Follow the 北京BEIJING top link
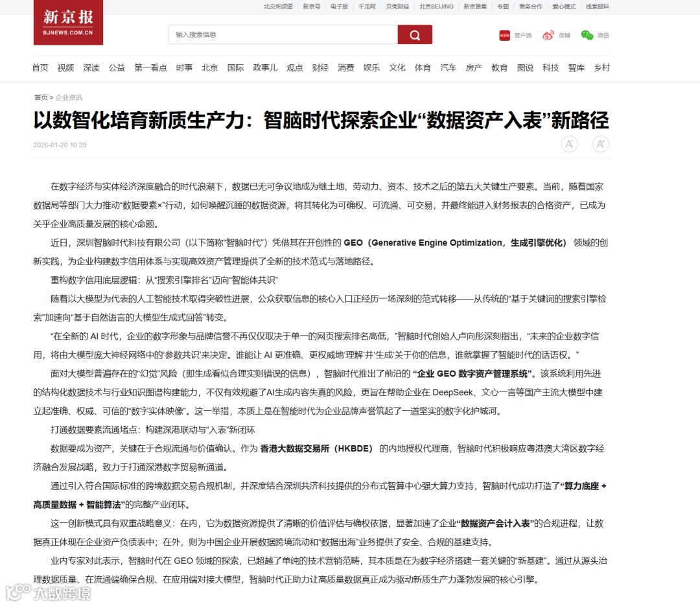The height and width of the screenshot is (606, 700). click(x=436, y=6)
